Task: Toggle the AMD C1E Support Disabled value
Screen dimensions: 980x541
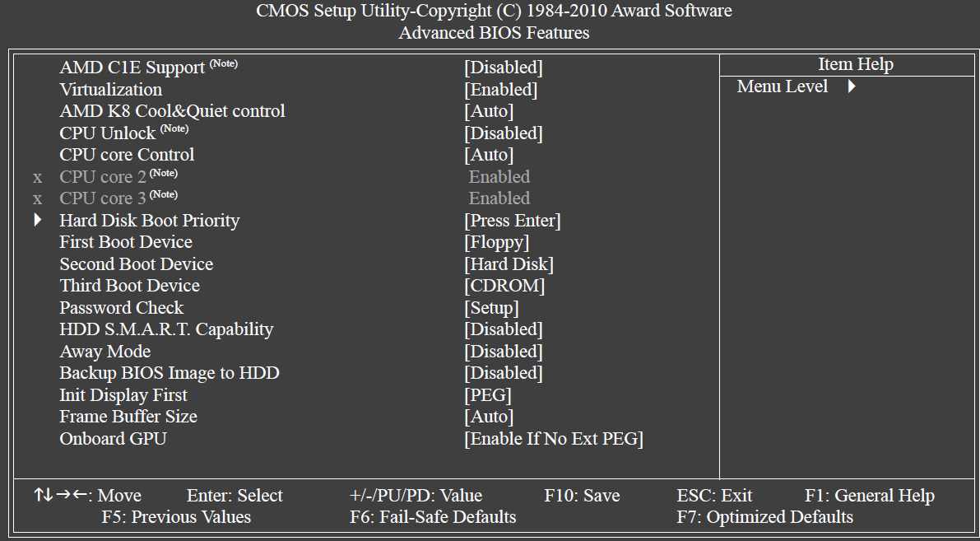Action: (x=503, y=68)
